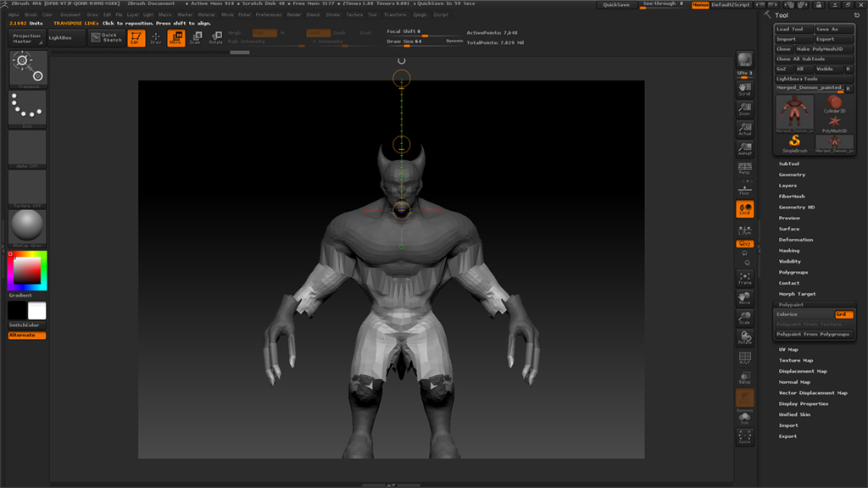Click the Frame mesh icon
This screenshot has height=488, width=868.
point(744,277)
